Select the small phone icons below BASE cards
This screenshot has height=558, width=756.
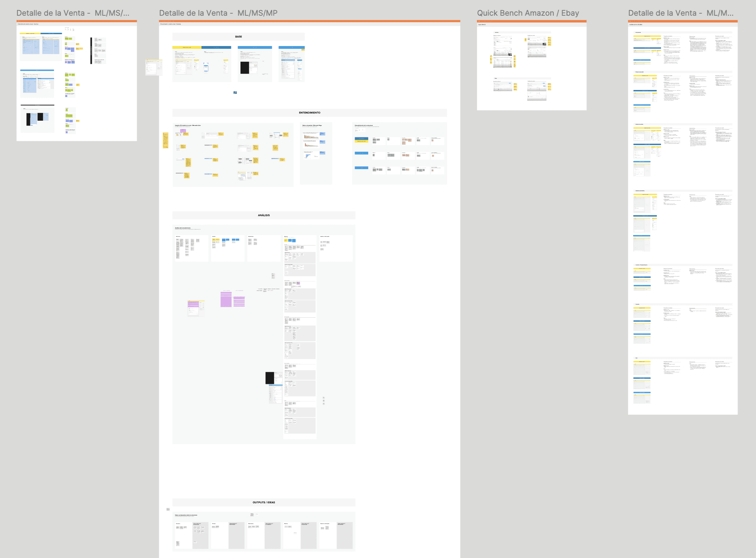tap(235, 92)
